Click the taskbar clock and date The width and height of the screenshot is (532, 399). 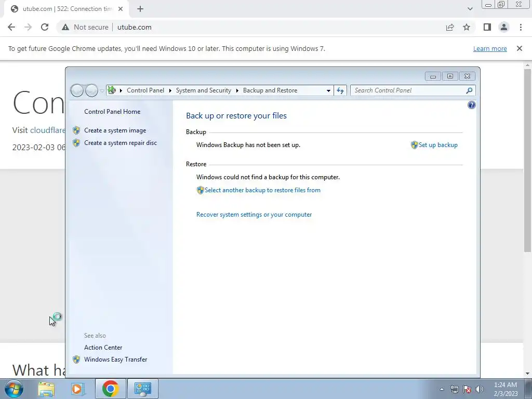point(506,389)
